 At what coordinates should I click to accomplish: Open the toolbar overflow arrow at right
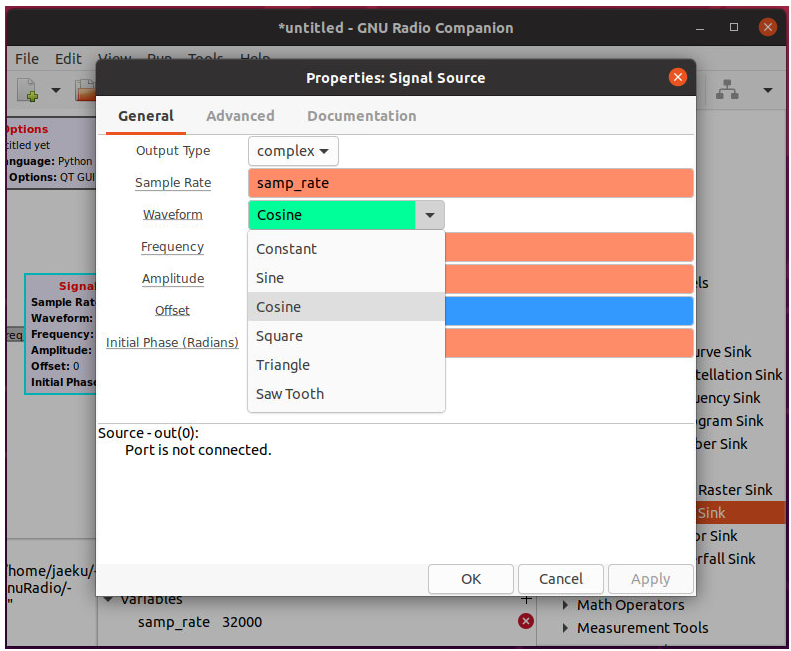pos(768,90)
